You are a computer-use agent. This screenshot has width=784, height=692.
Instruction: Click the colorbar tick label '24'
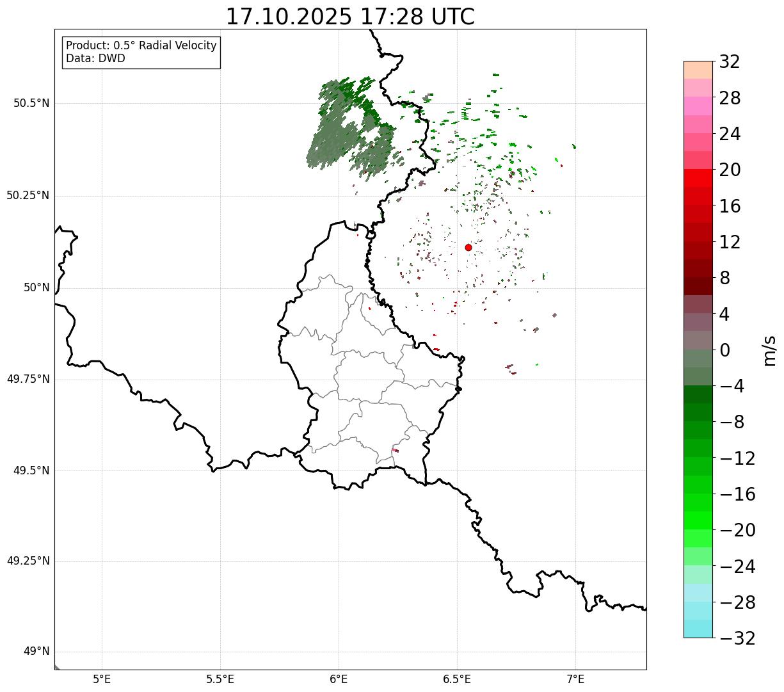(x=730, y=134)
